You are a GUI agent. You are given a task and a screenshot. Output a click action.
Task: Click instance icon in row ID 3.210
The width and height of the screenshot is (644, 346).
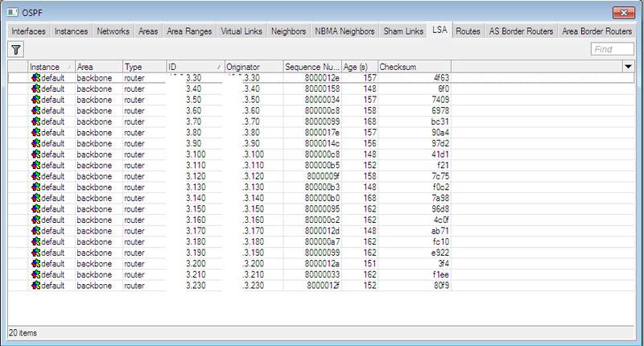[35, 274]
